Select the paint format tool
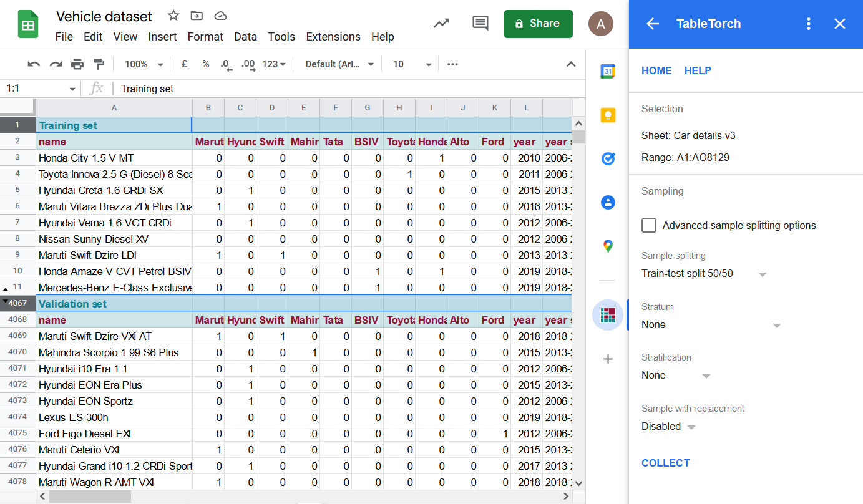The height and width of the screenshot is (504, 863). 99,64
